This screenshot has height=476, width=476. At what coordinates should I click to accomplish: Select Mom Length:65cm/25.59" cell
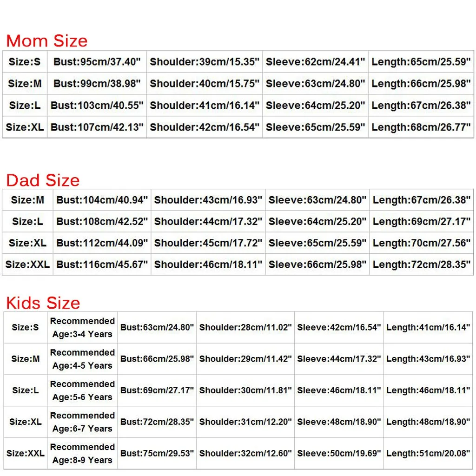[x=421, y=62]
